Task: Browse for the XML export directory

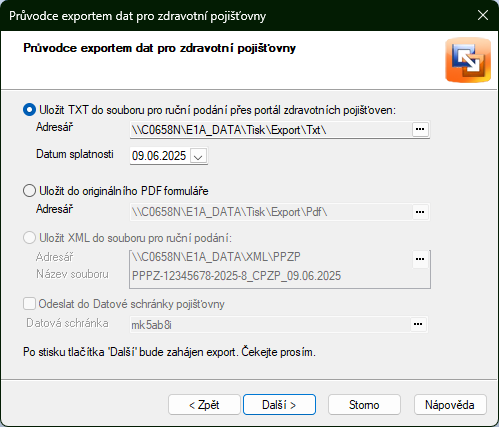Action: [x=420, y=259]
